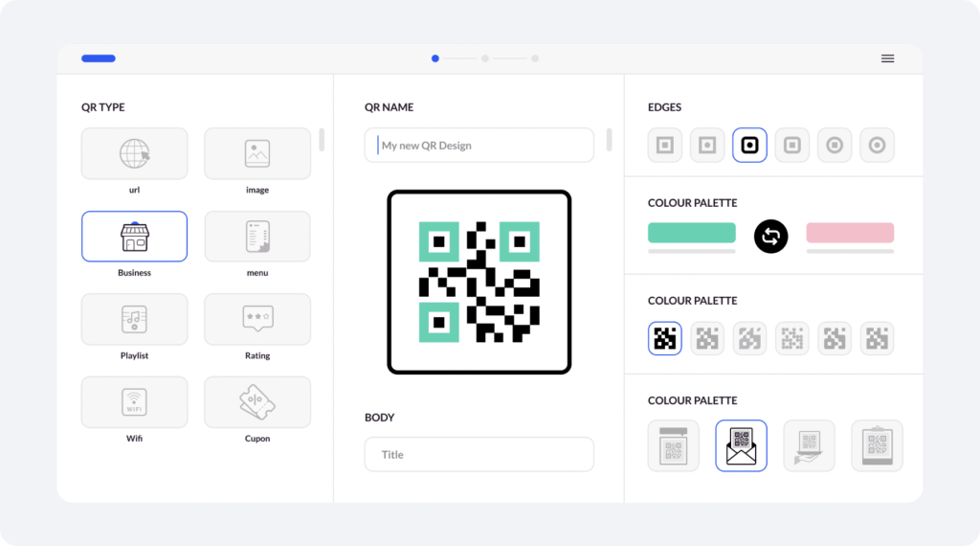Focus the Title body field

coord(479,455)
